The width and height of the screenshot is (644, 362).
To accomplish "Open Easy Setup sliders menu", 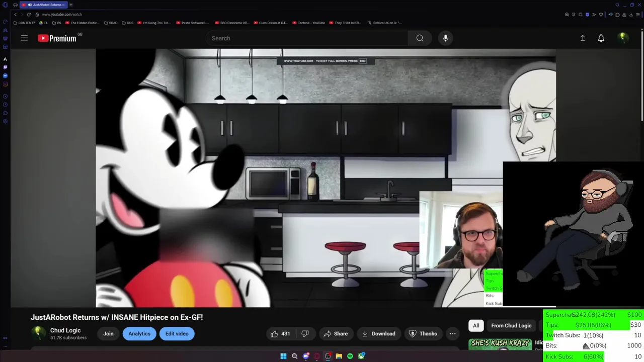I will pos(638,15).
